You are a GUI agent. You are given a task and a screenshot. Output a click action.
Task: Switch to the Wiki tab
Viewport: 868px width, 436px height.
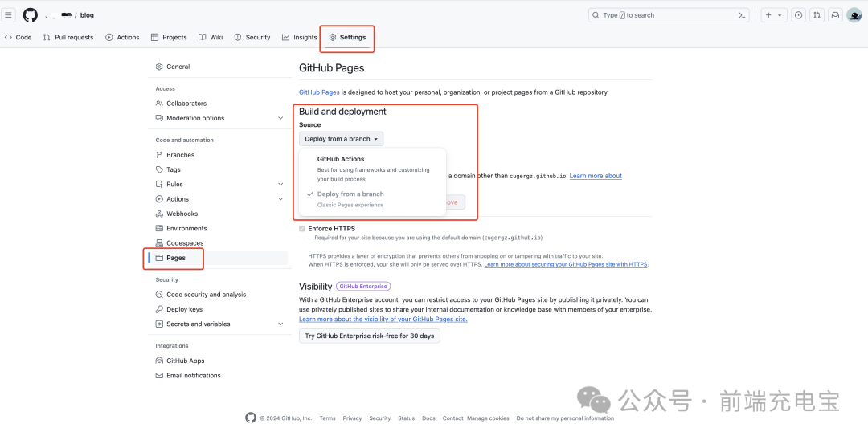[211, 38]
